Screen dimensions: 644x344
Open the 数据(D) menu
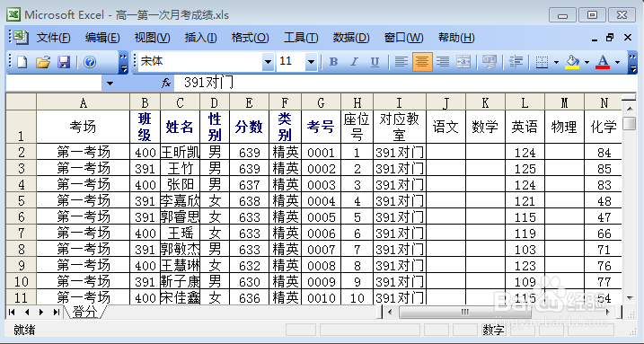(351, 38)
